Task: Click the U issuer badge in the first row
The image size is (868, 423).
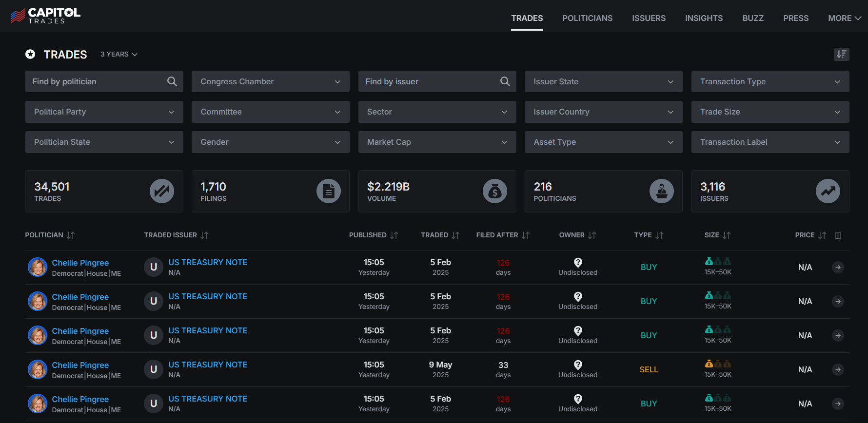Action: 154,267
